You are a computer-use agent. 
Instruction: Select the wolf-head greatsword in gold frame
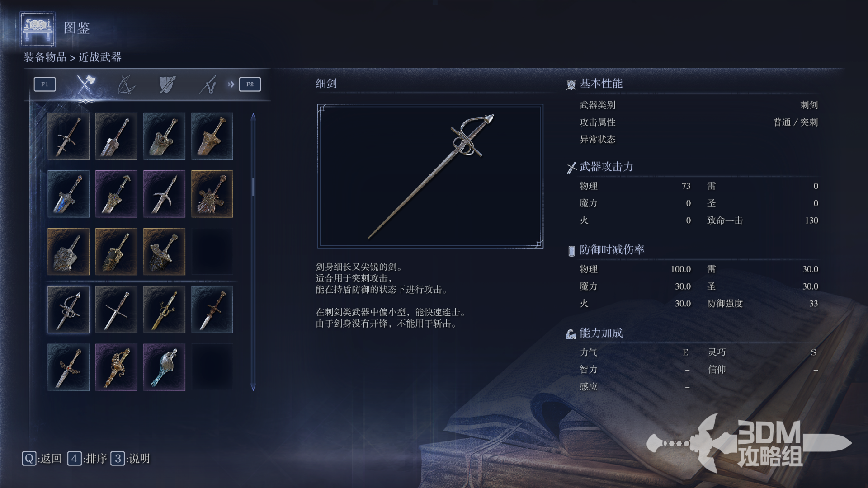point(212,194)
